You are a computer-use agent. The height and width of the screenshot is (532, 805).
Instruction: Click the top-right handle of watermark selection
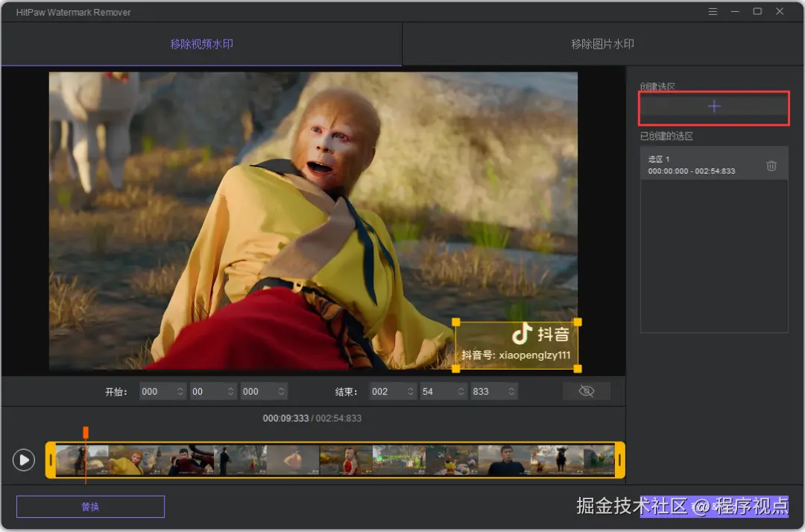(x=578, y=322)
